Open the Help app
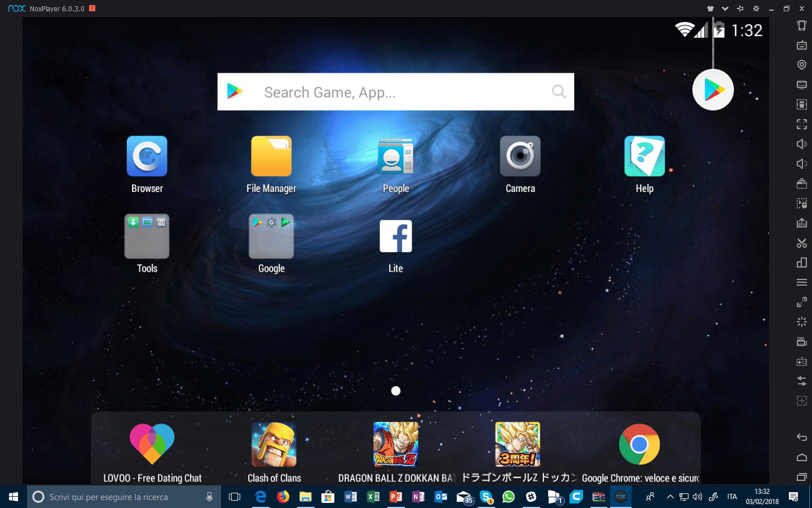 [x=645, y=156]
